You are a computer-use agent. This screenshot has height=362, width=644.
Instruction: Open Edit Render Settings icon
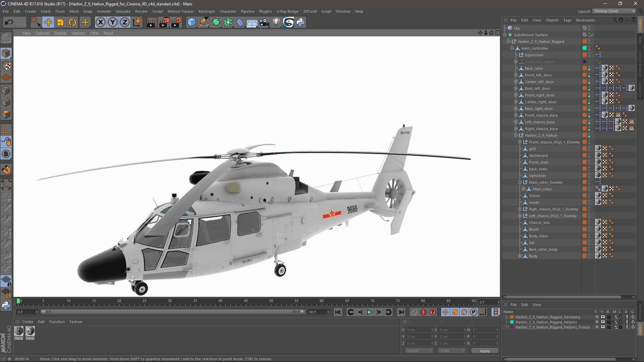[176, 22]
